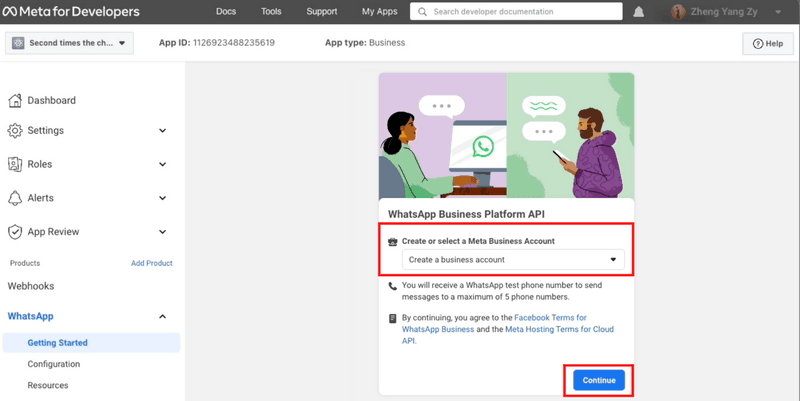Image resolution: width=800 pixels, height=401 pixels.
Task: Click the Settings label in the sidebar
Action: (45, 131)
